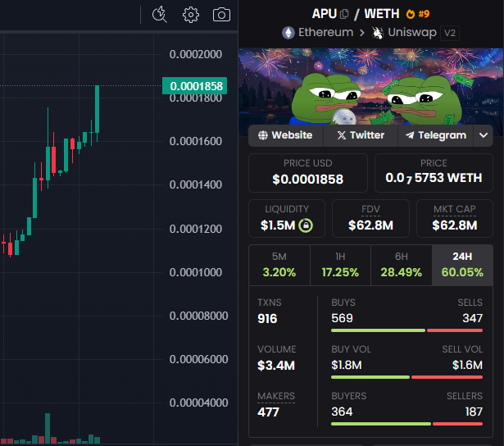Click the Uniswap DEX name
The image size is (504, 446).
[412, 33]
